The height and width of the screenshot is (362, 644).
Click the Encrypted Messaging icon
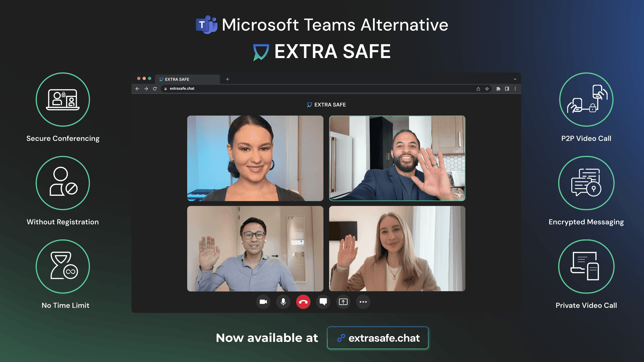(x=586, y=183)
